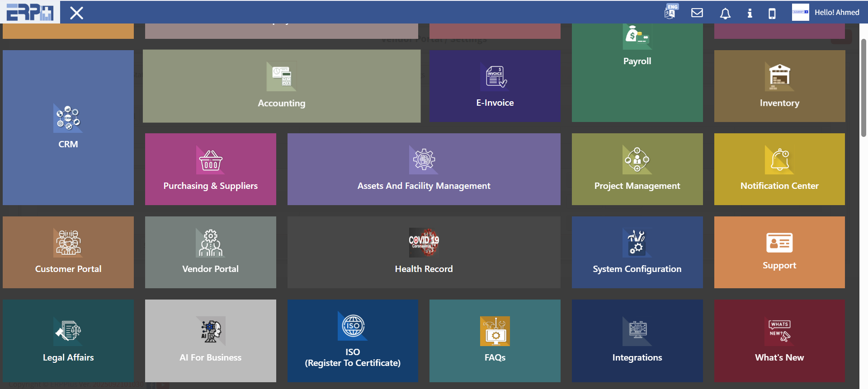Click the ERP logo

tap(30, 12)
